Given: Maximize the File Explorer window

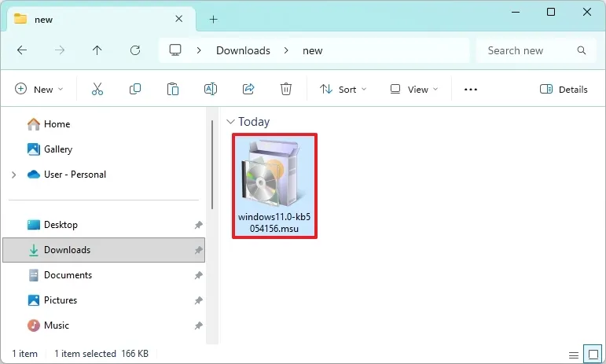Looking at the screenshot, I should click(x=551, y=12).
